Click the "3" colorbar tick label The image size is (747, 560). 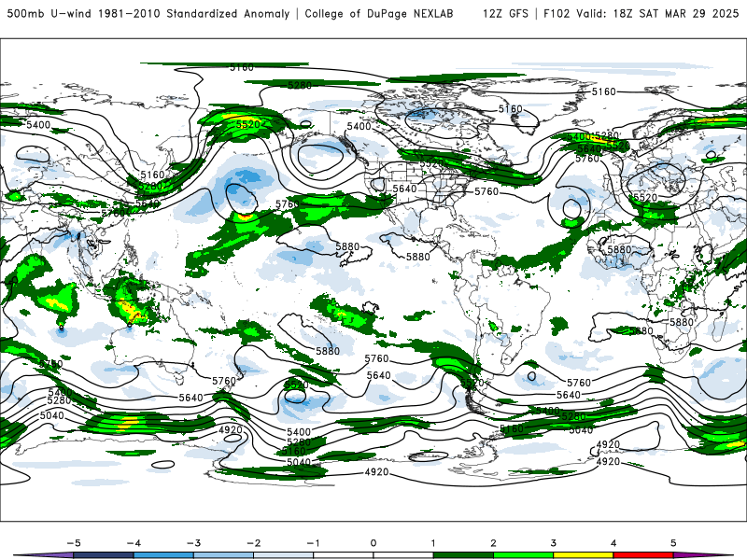click(x=554, y=543)
